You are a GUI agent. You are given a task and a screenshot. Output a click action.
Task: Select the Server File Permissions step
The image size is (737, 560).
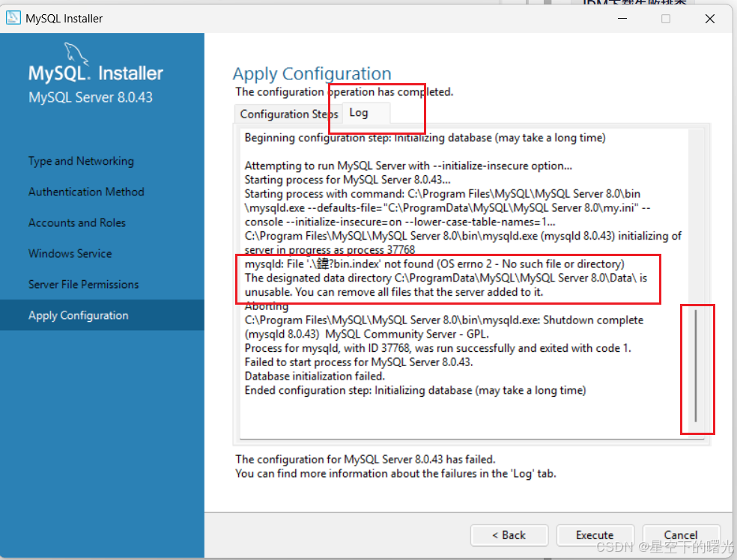[82, 284]
